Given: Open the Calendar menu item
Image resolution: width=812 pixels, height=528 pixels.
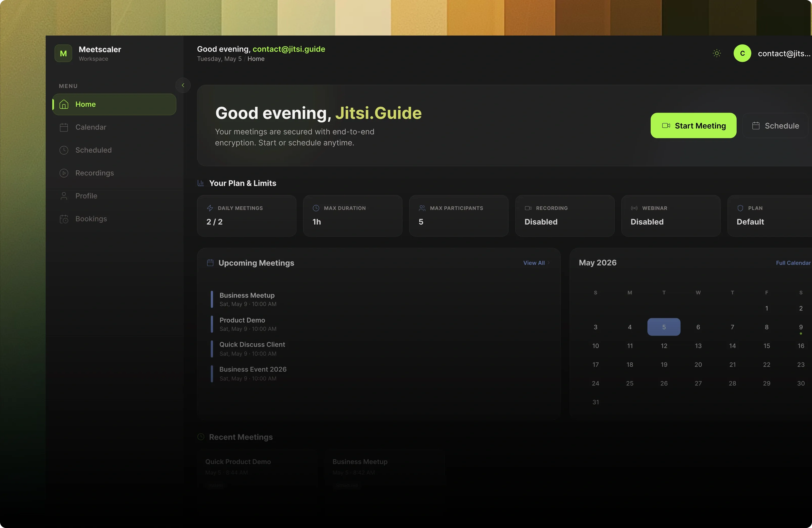Looking at the screenshot, I should [x=114, y=127].
